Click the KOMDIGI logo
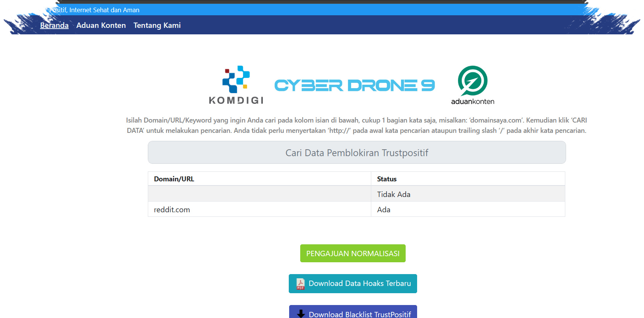The width and height of the screenshot is (644, 318). 236,85
